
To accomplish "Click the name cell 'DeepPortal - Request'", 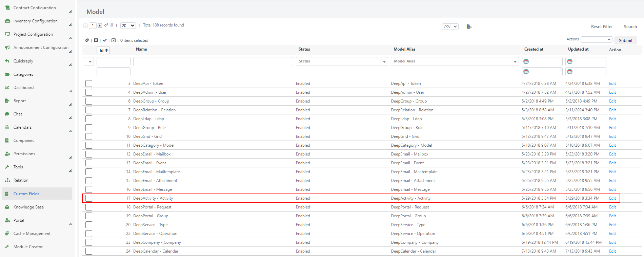I will (x=152, y=207).
